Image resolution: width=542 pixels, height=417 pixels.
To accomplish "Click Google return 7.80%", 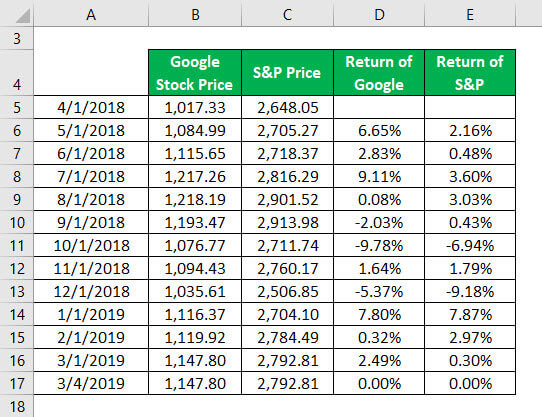I will (x=379, y=314).
